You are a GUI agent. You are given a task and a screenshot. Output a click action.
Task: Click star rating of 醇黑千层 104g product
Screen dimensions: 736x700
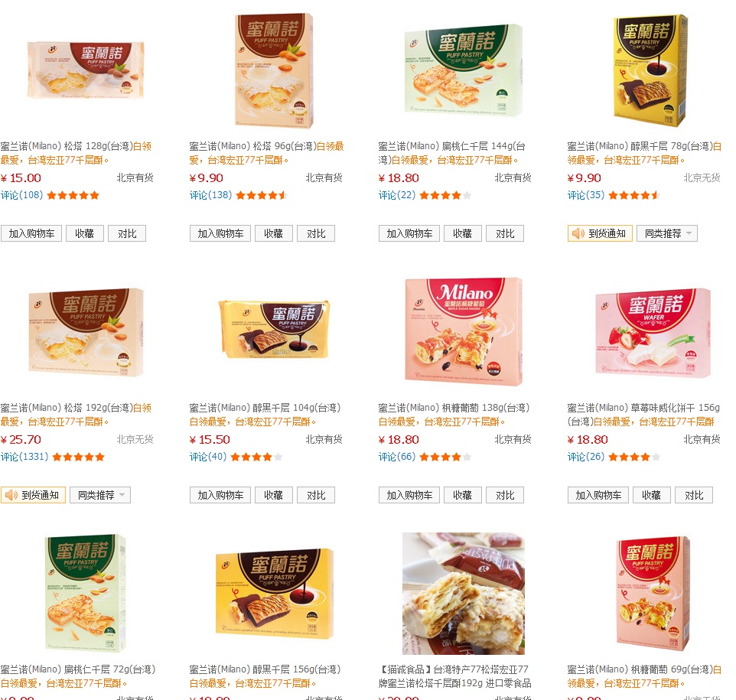click(256, 457)
